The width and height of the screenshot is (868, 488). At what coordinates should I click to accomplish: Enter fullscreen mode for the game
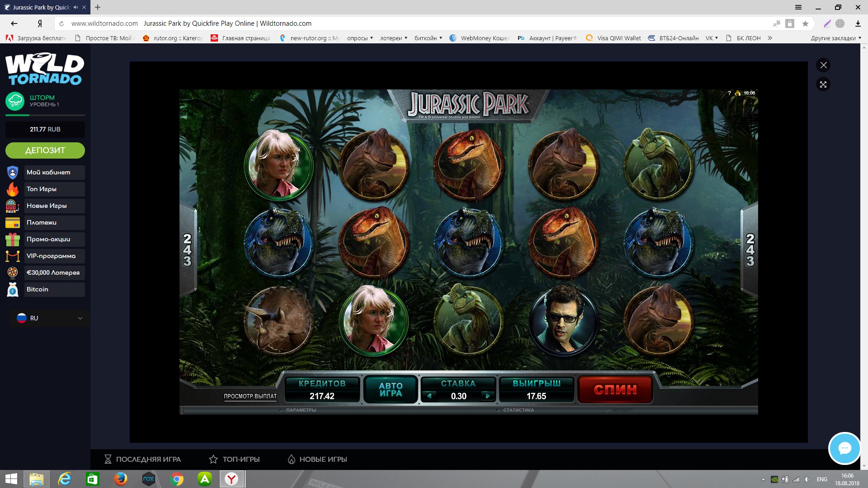point(823,84)
